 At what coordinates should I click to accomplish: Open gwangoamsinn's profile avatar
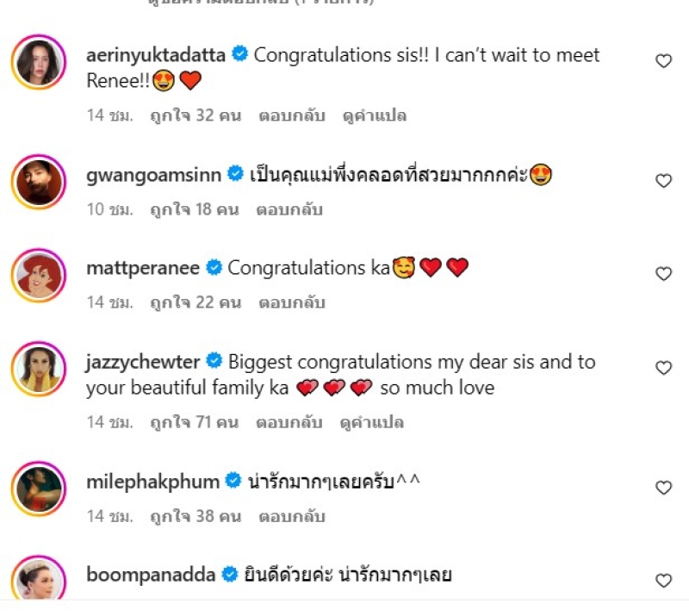tap(39, 181)
